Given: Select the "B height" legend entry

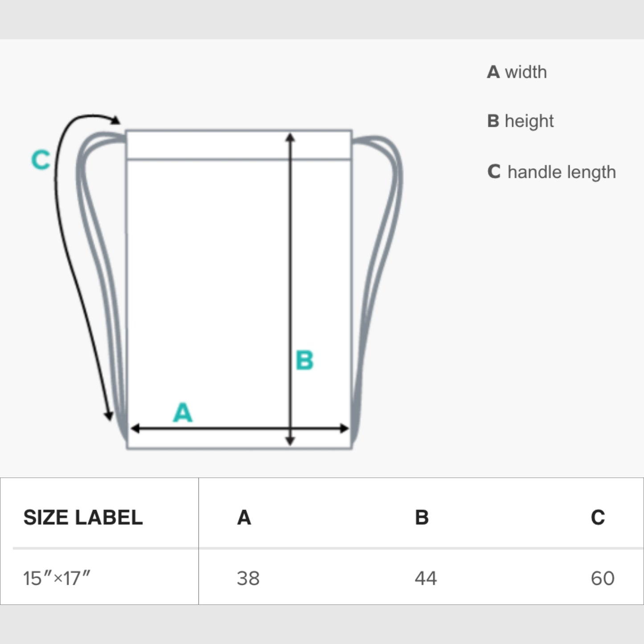Looking at the screenshot, I should [x=520, y=121].
